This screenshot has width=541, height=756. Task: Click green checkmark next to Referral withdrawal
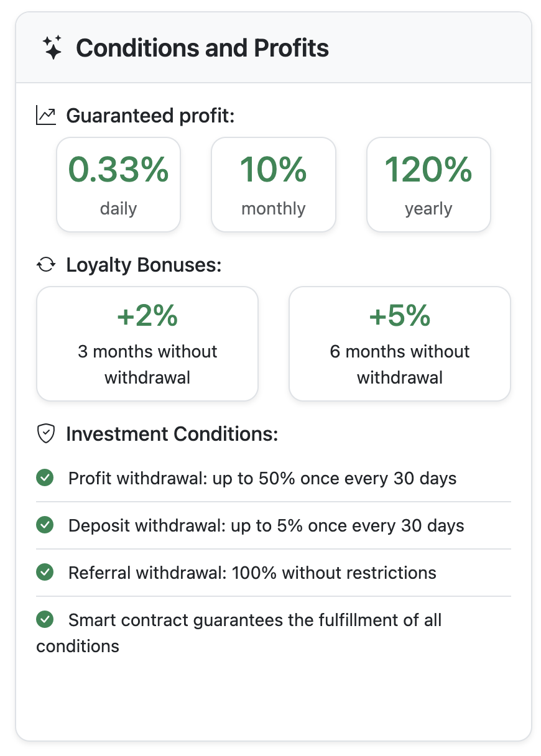tap(45, 573)
